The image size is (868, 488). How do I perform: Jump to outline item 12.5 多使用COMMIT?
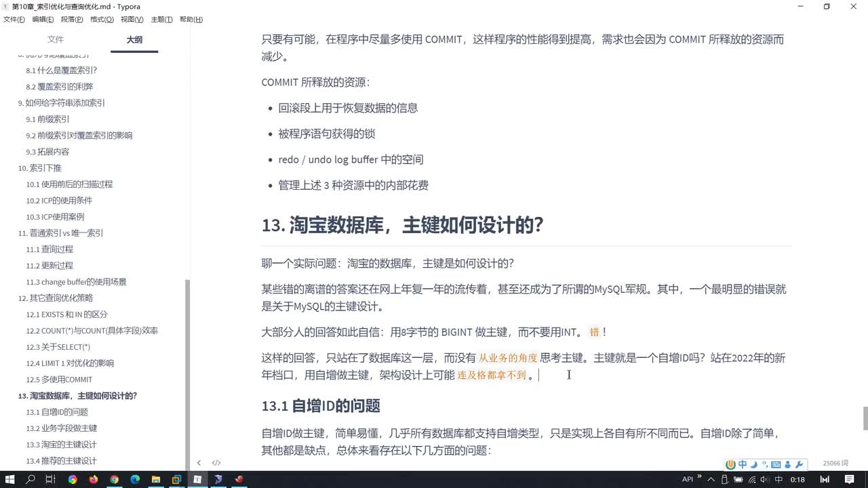[x=60, y=380]
